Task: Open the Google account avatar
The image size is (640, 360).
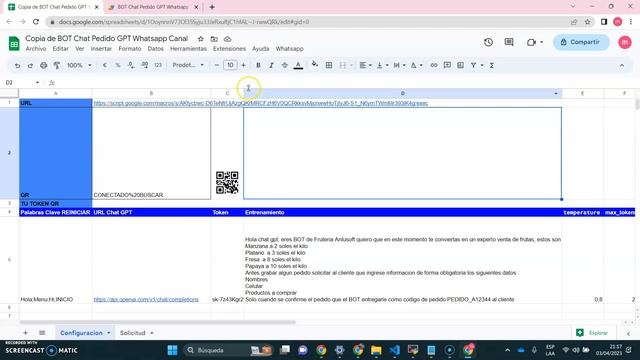Action: coord(624,42)
